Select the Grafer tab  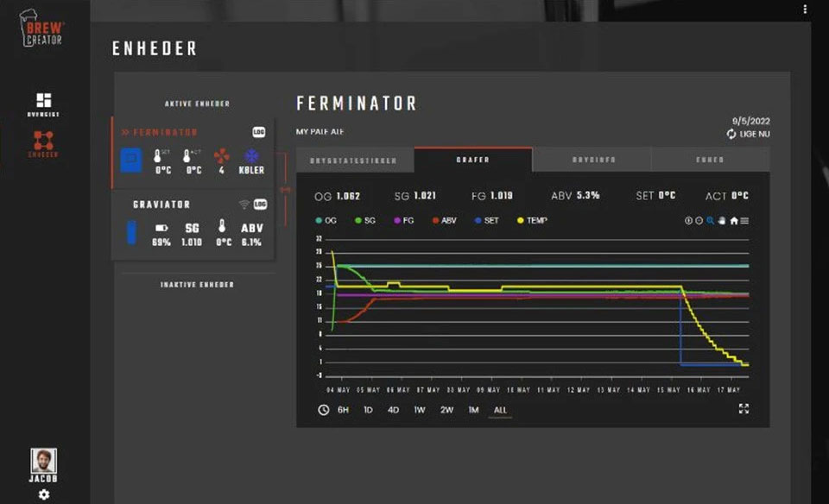pos(472,160)
